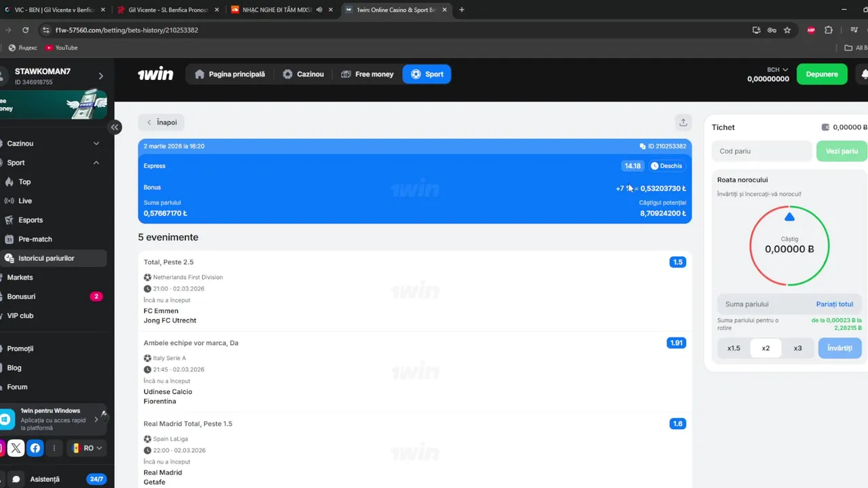Show more social links three-dot icon
Viewport: 868px width, 488px height.
(54, 448)
